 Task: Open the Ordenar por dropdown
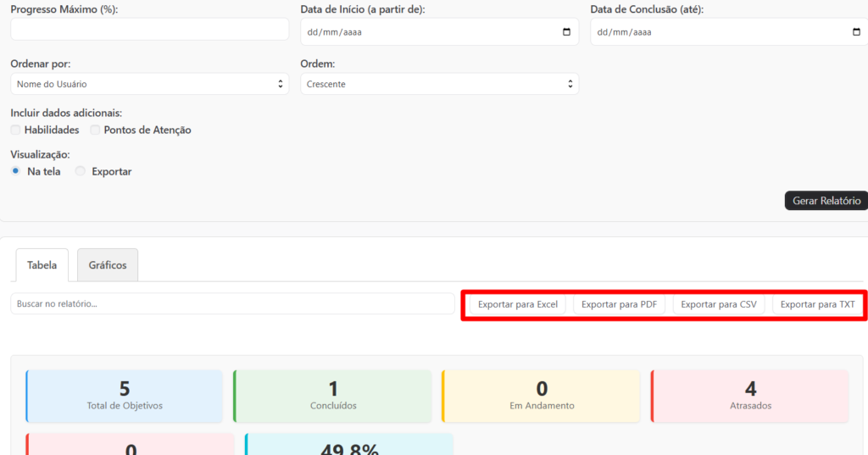[x=149, y=84]
